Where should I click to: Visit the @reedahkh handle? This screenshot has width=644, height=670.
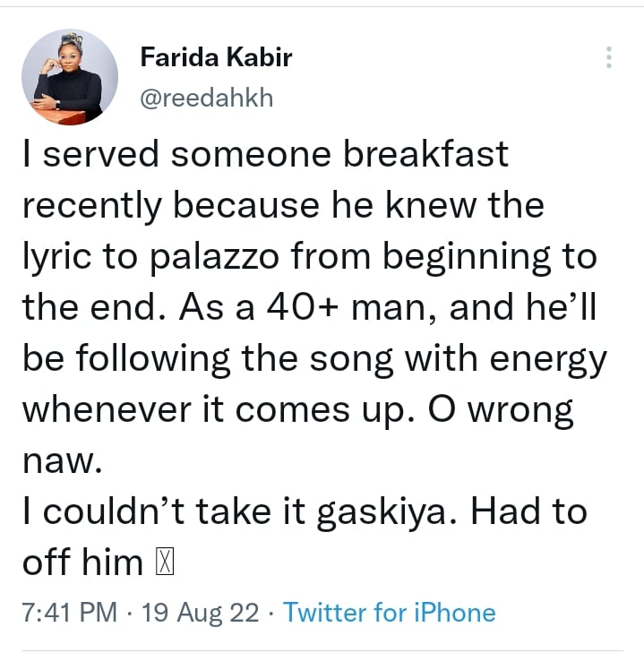coord(206,97)
